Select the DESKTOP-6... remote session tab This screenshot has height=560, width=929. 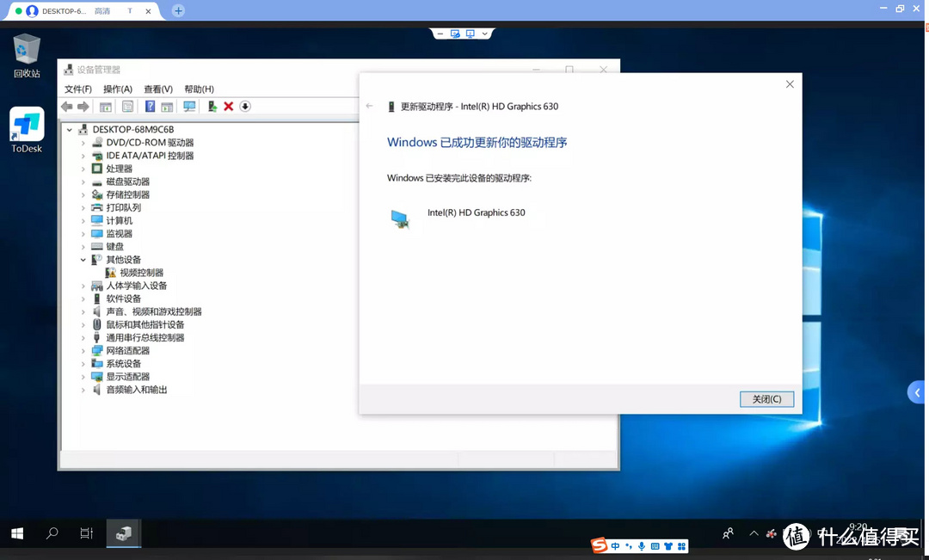[83, 10]
